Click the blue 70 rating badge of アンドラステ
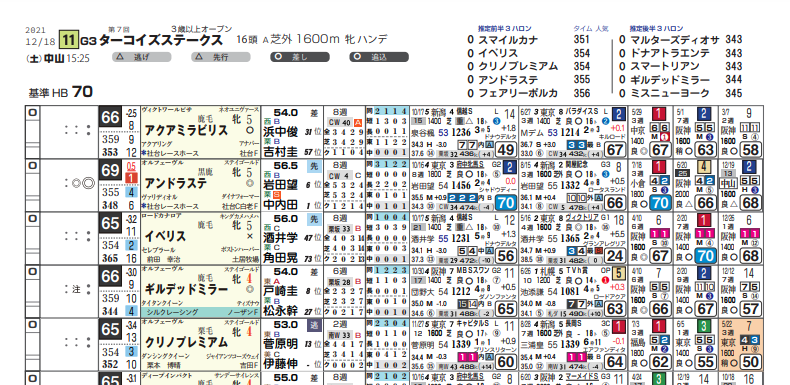 506,203
